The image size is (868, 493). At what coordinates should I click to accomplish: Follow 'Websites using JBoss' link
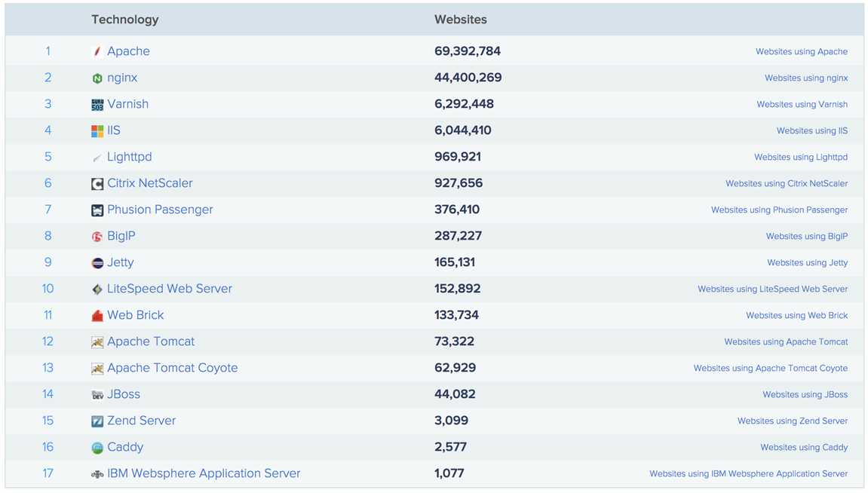pos(805,394)
